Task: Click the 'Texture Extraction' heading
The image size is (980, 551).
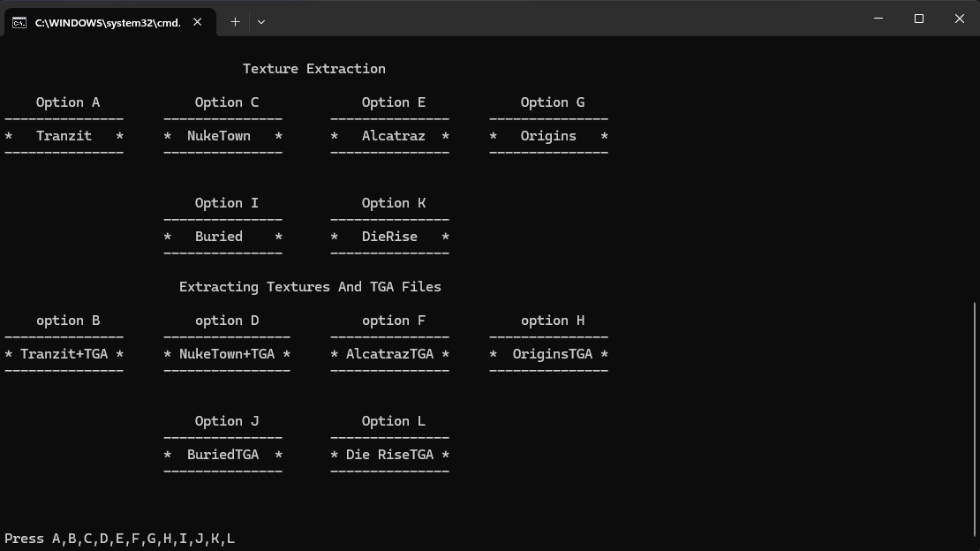Action: 313,69
